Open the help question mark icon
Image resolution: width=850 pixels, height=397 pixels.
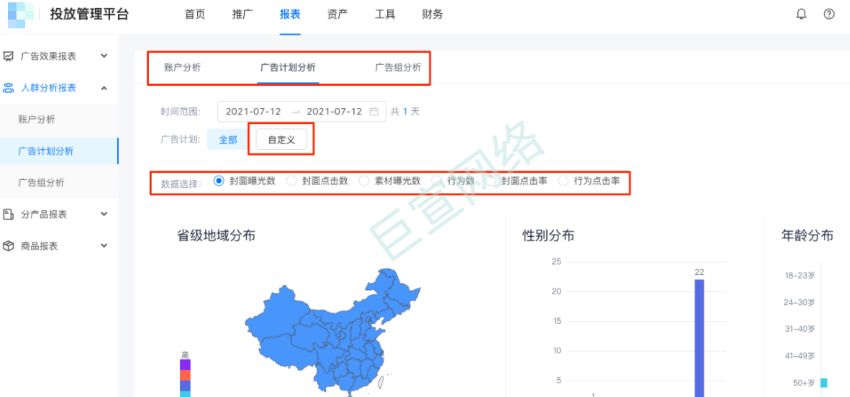(829, 15)
